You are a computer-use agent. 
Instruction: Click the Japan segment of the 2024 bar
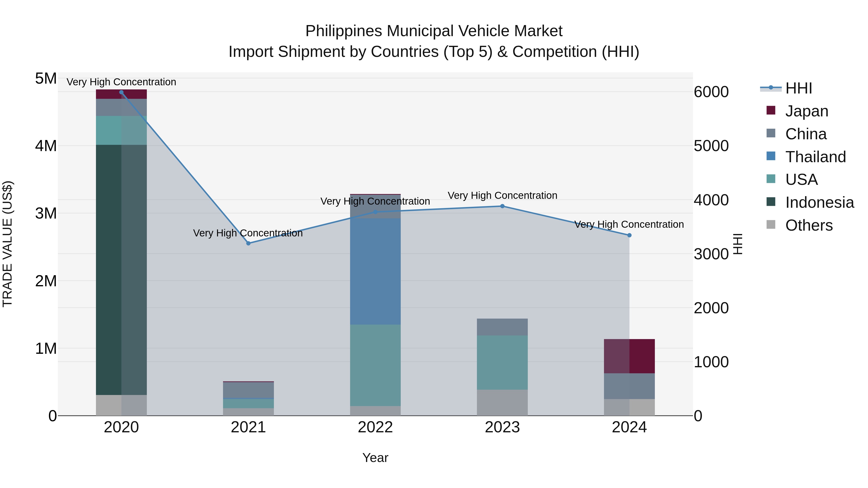[629, 356]
